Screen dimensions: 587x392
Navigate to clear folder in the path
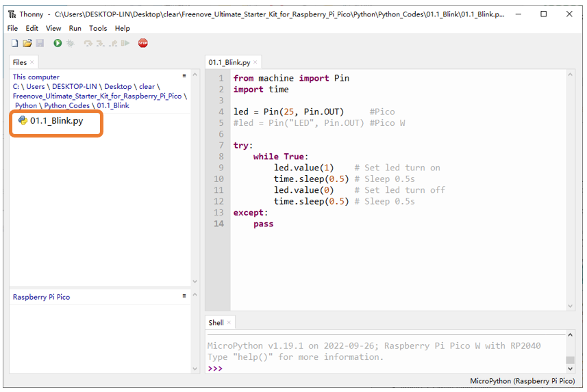[147, 87]
